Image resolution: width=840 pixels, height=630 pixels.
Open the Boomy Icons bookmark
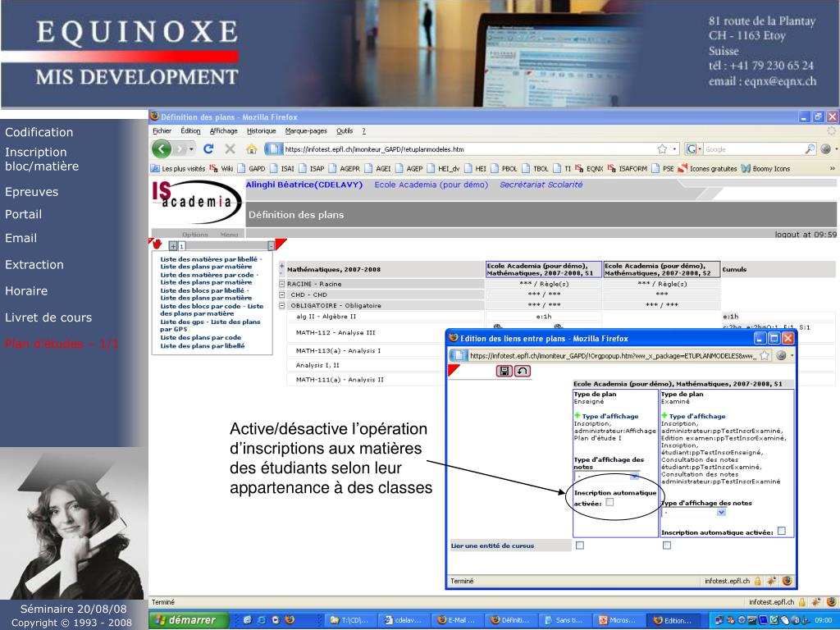click(x=766, y=168)
